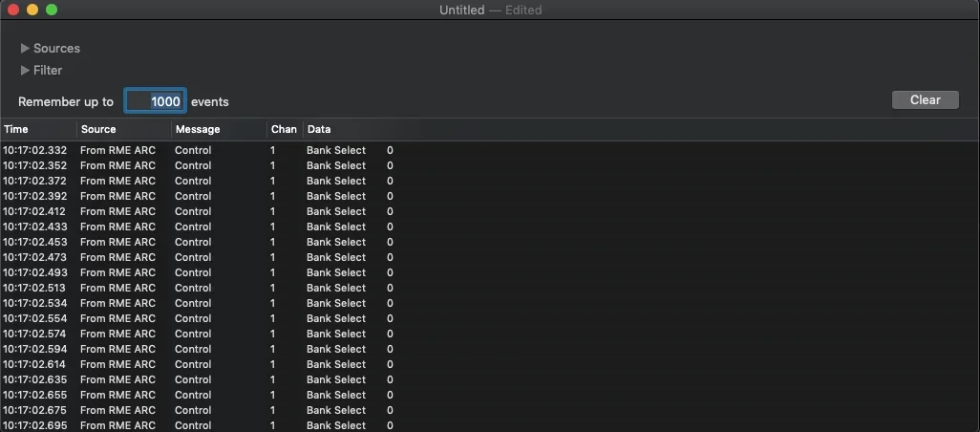Click the green zoom window button
This screenshot has width=980, height=432.
pos(52,10)
